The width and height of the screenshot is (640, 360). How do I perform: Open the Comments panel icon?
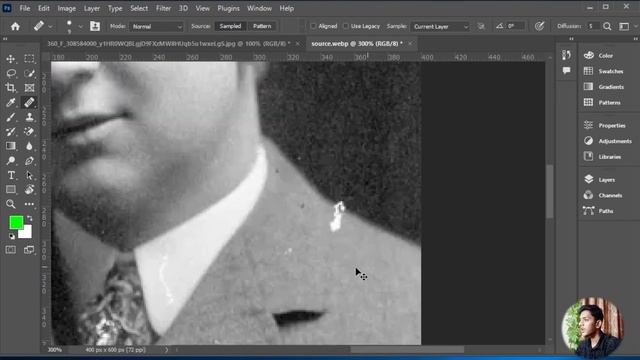coord(566,71)
